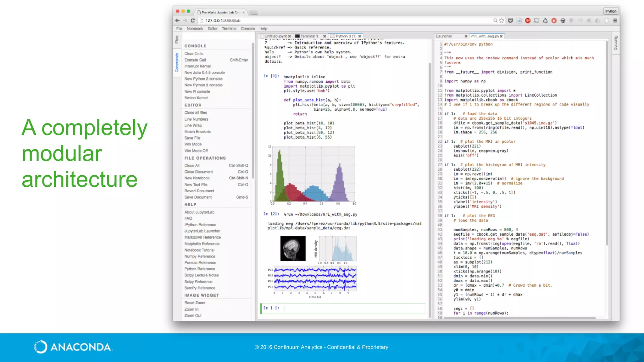
Task: Open the Help menu
Action: [263, 29]
